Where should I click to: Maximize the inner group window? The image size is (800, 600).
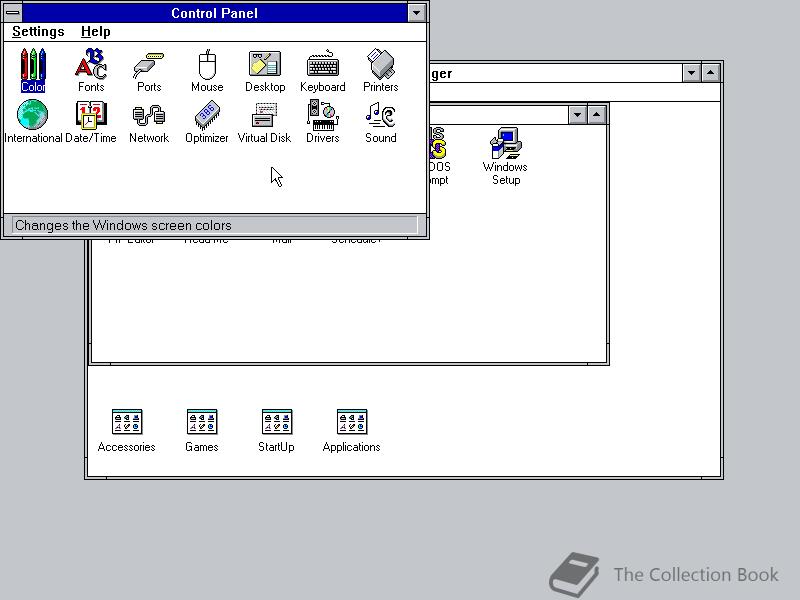[x=596, y=115]
